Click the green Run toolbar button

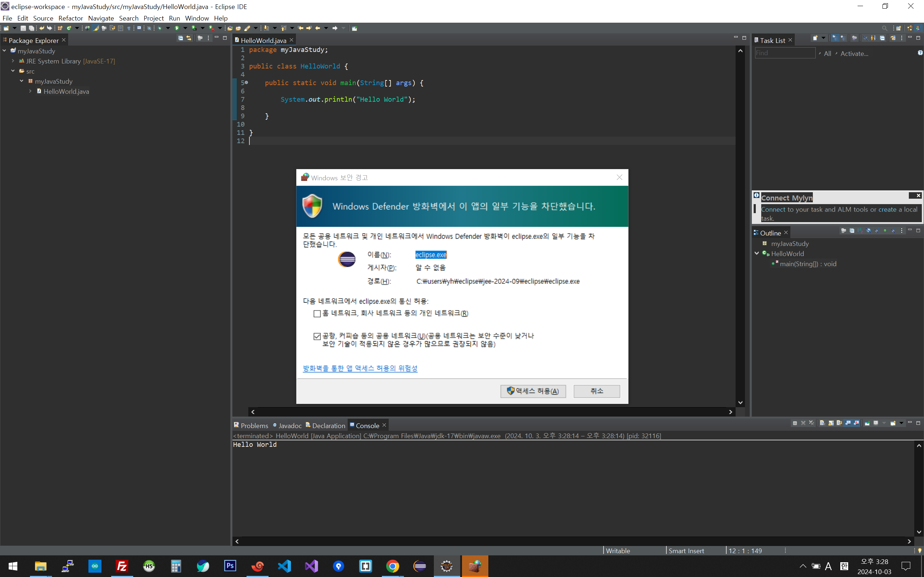click(x=177, y=28)
